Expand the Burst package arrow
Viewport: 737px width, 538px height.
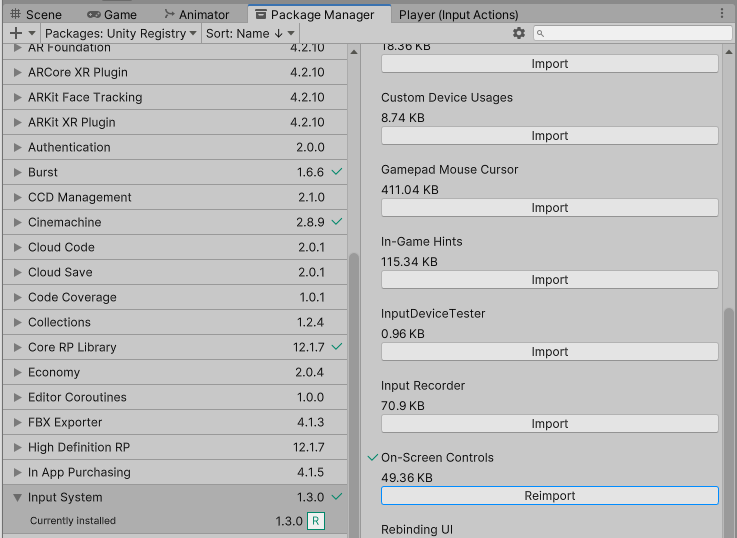[17, 172]
